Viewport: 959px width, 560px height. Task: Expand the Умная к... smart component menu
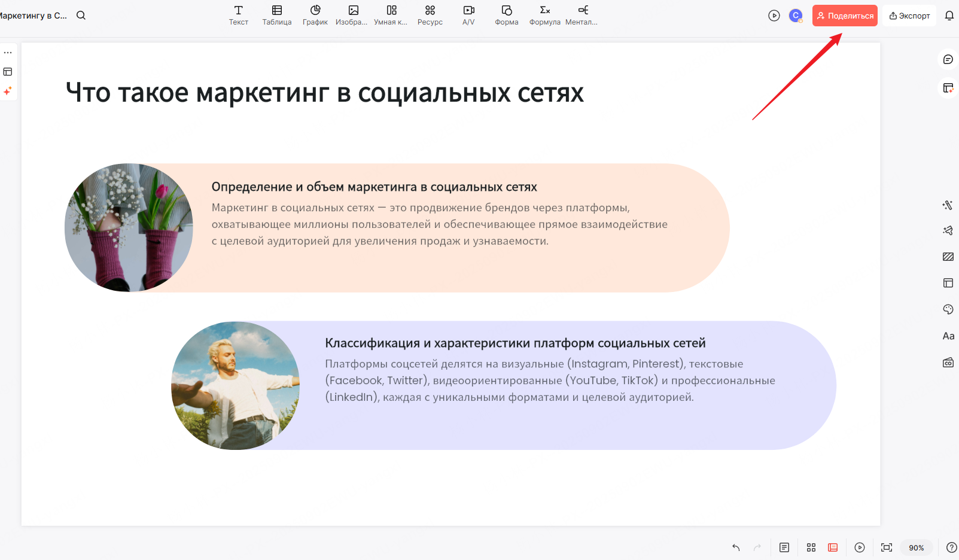391,15
